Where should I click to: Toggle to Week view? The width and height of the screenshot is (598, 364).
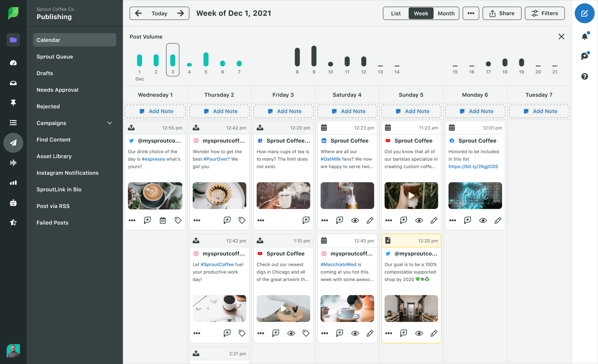pos(420,13)
